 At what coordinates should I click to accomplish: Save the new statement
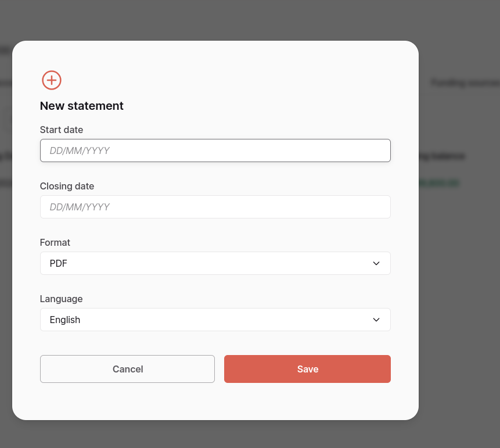click(x=307, y=369)
